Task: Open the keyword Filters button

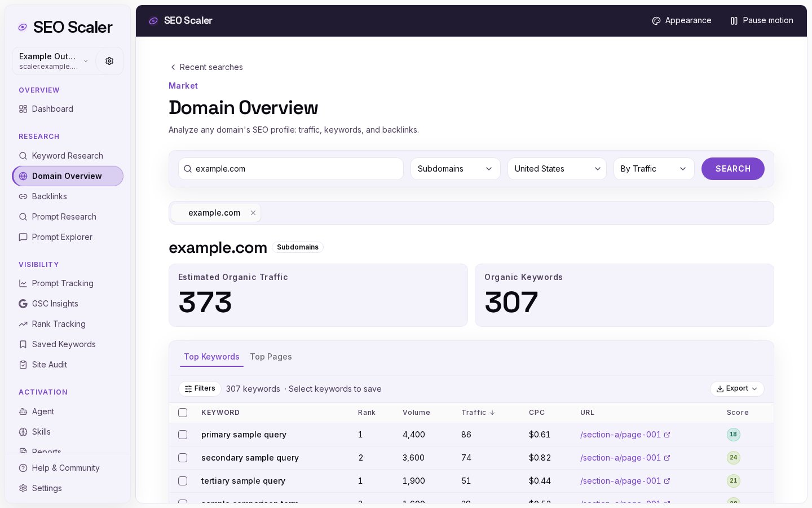Action: 200,389
